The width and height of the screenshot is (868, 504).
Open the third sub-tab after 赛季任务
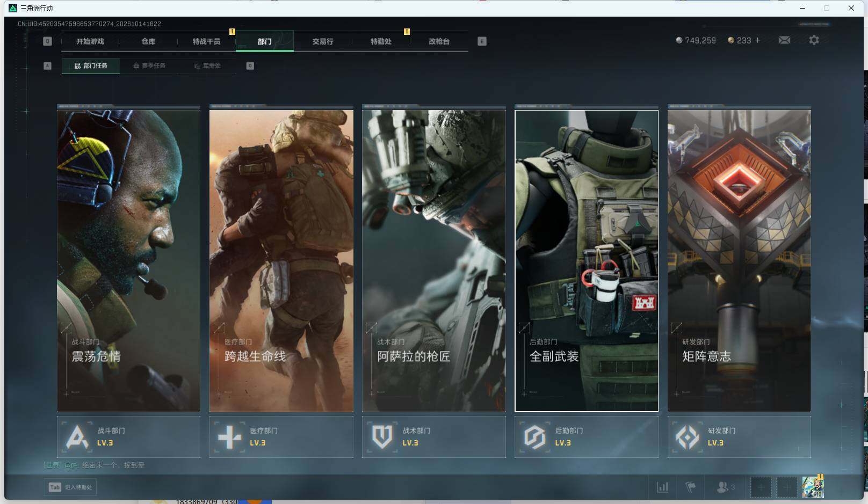[207, 65]
